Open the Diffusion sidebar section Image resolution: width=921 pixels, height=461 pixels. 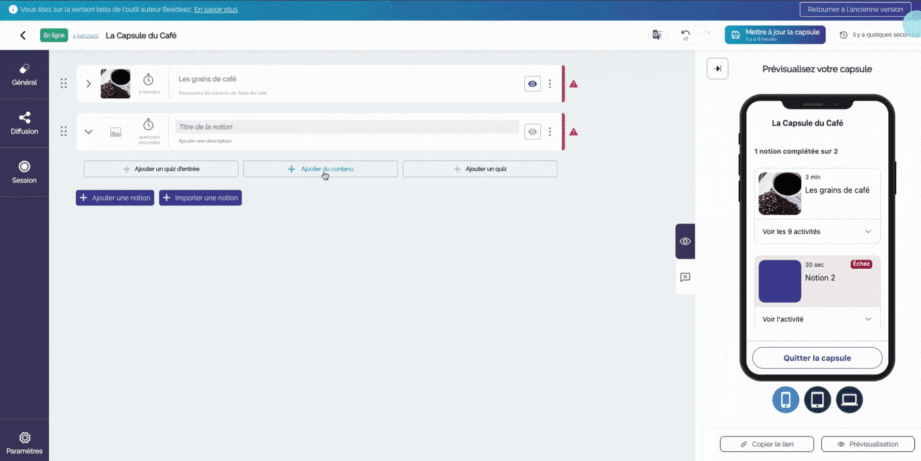click(x=24, y=123)
